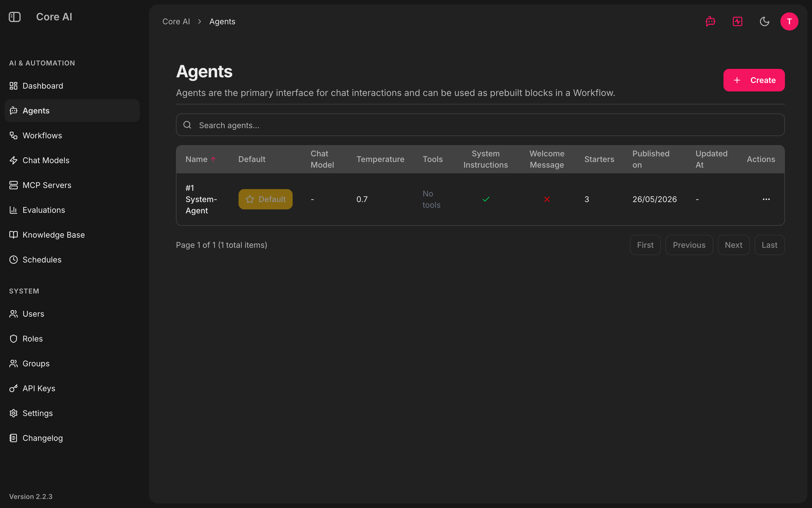Toggle dark mode moon icon
This screenshot has height=508, width=812.
(764, 21)
